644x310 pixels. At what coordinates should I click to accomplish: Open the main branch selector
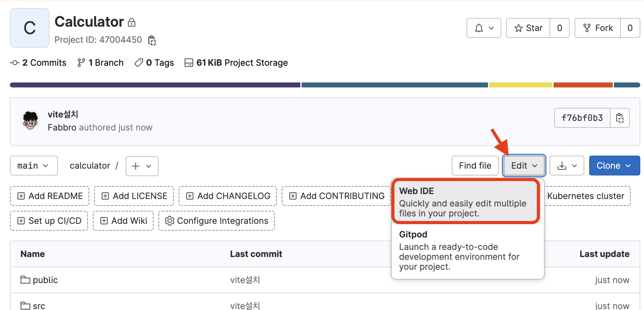pos(34,166)
